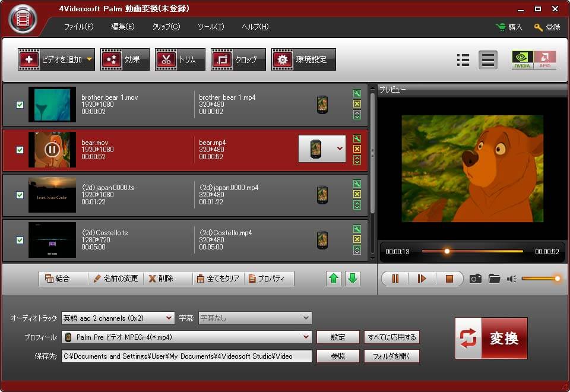The height and width of the screenshot is (392, 570).
Task: Switch to compact list view icon
Action: tap(463, 60)
